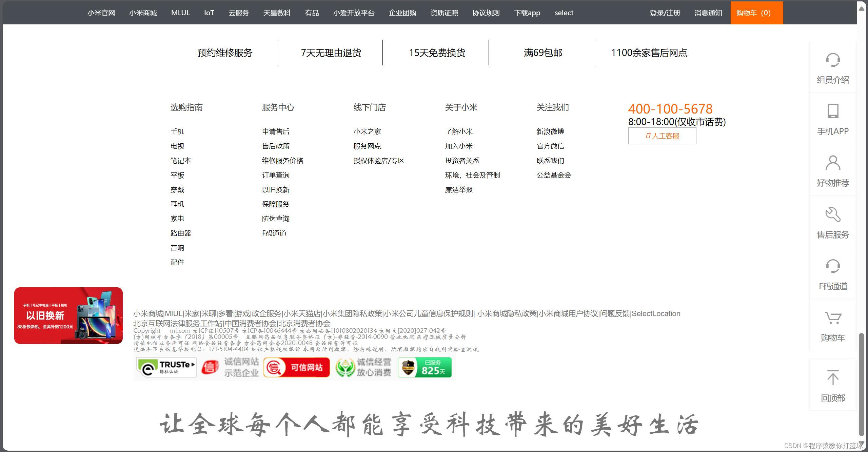Open the 手机APP phone icon in sidebar
Viewport: 868px width, 452px height.
click(833, 111)
